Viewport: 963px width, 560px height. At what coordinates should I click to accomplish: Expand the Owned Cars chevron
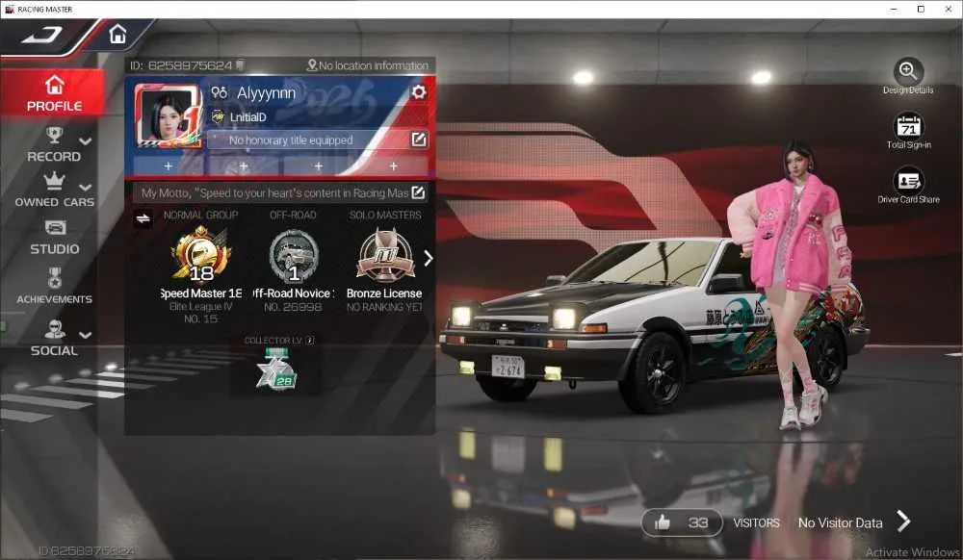[86, 187]
